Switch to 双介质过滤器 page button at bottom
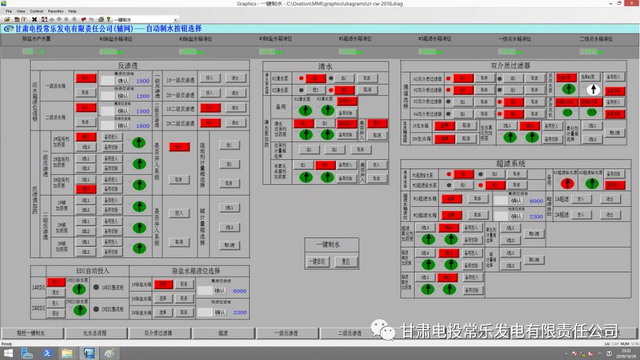 [x=159, y=333]
